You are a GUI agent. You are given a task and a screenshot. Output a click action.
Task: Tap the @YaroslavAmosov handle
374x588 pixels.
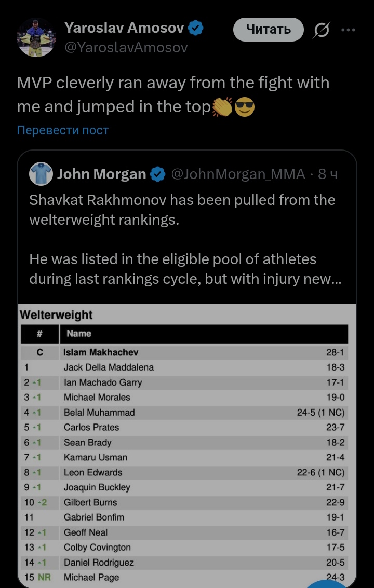click(126, 48)
